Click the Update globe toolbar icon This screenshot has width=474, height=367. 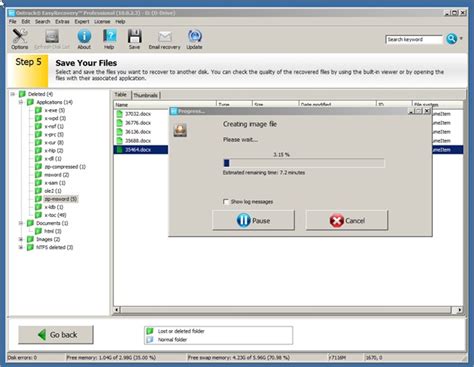click(x=194, y=36)
